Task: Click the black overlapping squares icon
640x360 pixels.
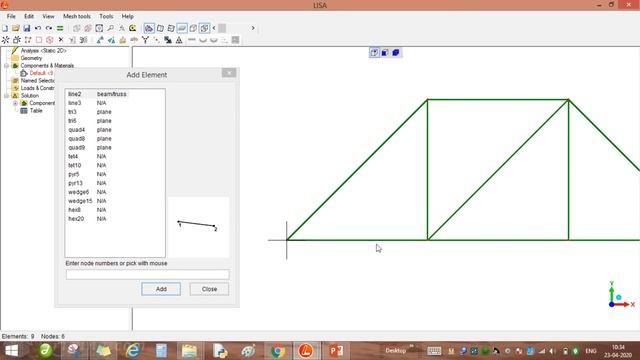Action: (168, 40)
